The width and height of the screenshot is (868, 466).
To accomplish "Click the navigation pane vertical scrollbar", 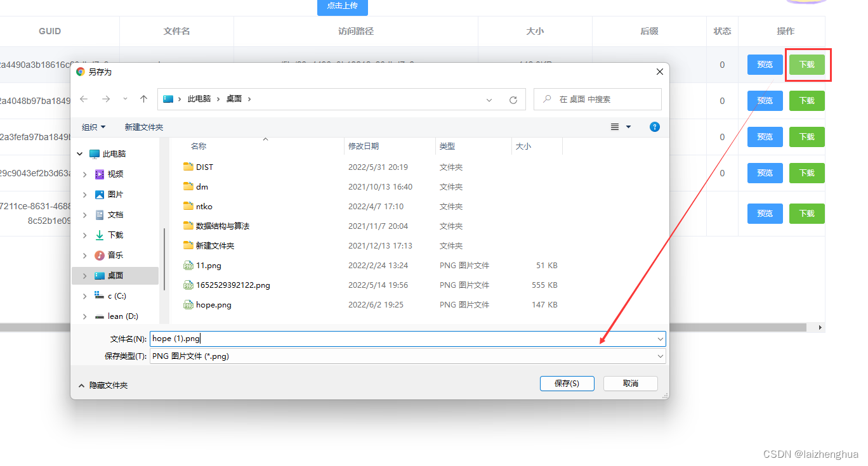I will (x=164, y=260).
